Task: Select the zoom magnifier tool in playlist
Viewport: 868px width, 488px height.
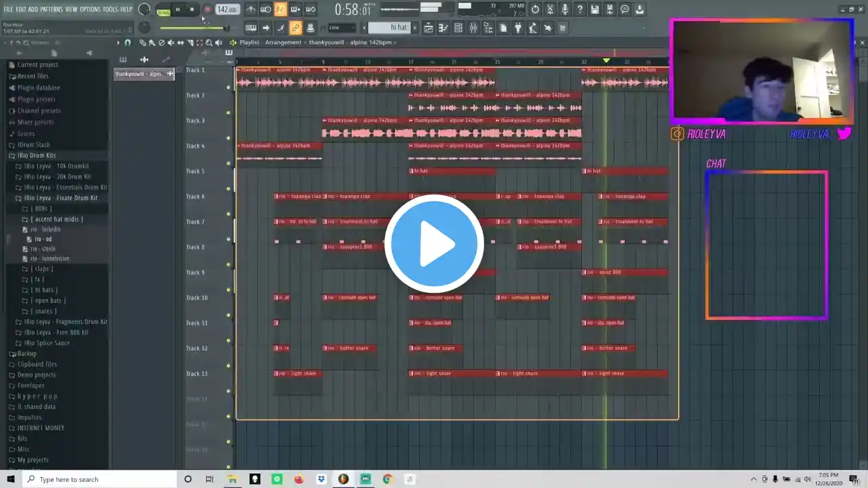Action: coord(209,43)
